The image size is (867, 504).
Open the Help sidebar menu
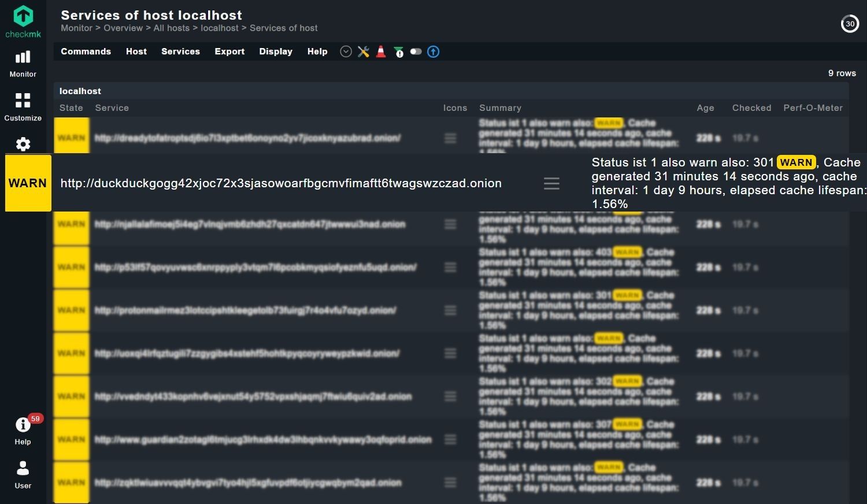(23, 431)
